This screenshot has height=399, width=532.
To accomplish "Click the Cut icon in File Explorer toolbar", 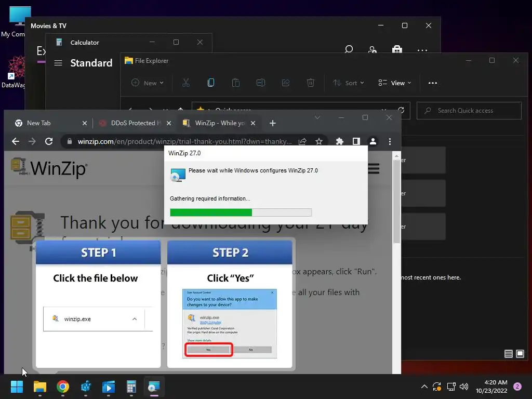I will pos(186,83).
